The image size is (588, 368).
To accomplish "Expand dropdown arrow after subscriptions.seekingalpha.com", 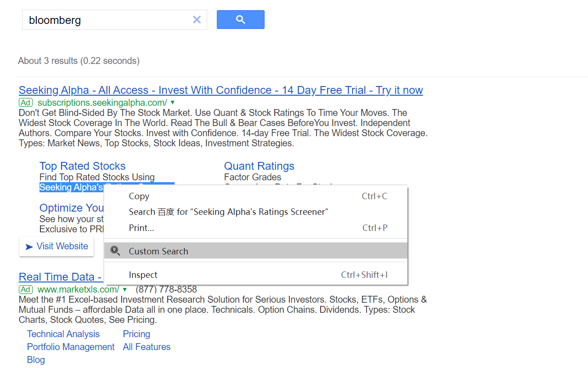I will pos(172,103).
